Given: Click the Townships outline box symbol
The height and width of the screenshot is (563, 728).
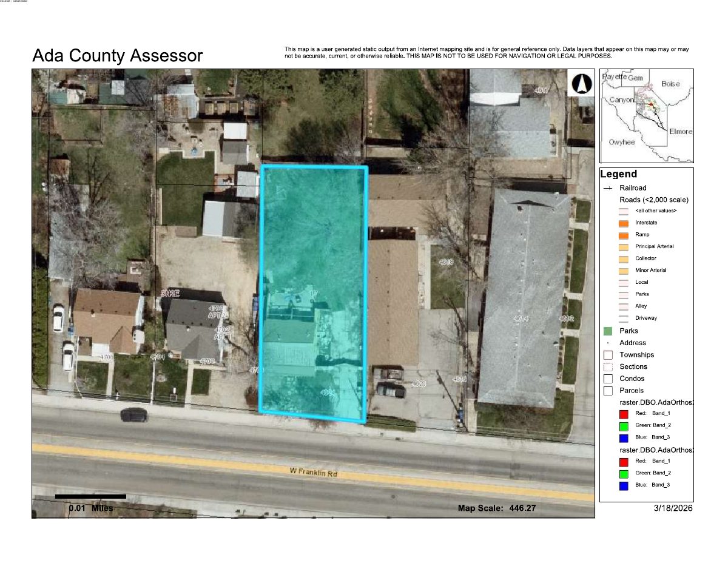Looking at the screenshot, I should 608,355.
